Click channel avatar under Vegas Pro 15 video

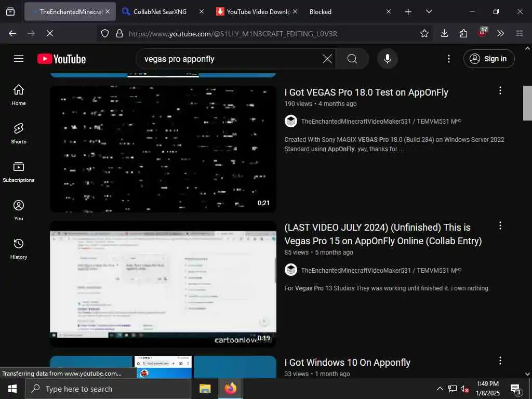[x=291, y=270]
